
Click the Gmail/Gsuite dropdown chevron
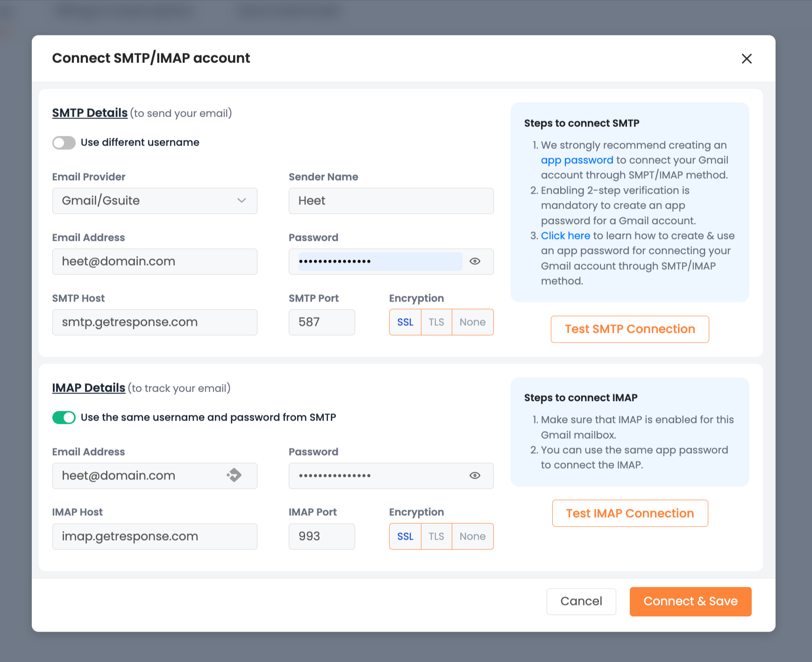(x=242, y=201)
